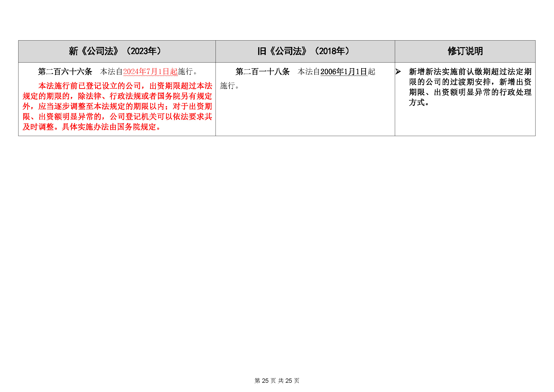Image resolution: width=554 pixels, height=392 pixels.
Task: Click the red underlined date 2024年7月1日起
Action: pyautogui.click(x=150, y=72)
